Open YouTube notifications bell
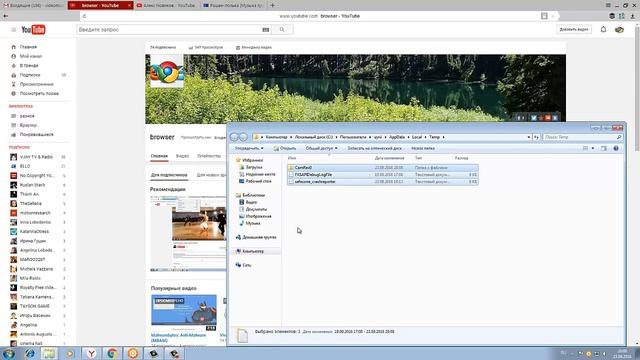 tap(603, 29)
